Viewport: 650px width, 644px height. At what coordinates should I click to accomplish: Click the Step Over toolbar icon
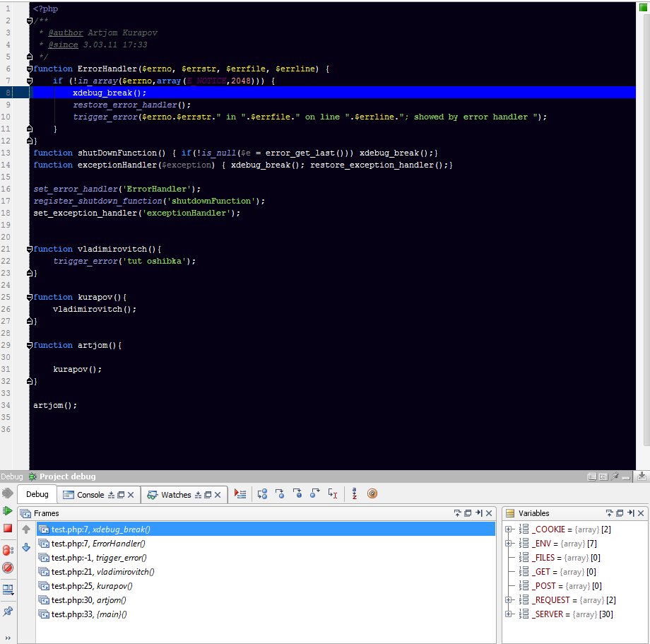pos(262,494)
